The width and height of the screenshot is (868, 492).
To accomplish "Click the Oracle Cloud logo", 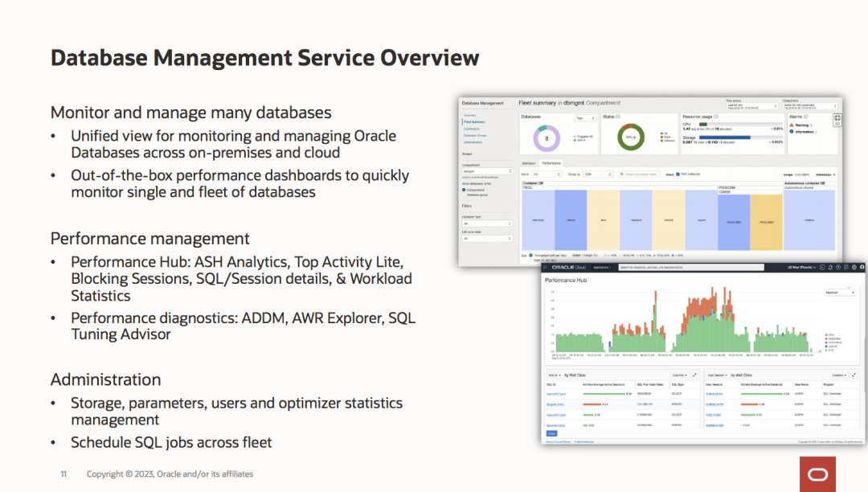I will pos(568,268).
